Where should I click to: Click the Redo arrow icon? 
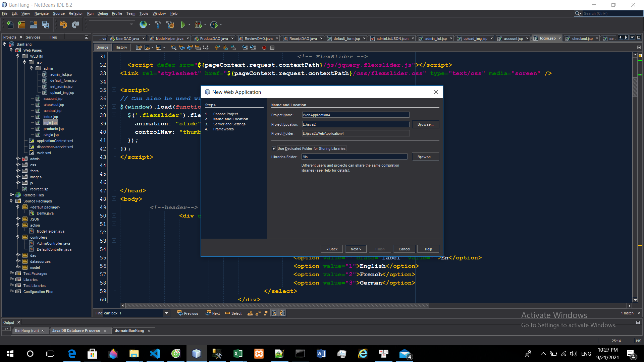(75, 24)
